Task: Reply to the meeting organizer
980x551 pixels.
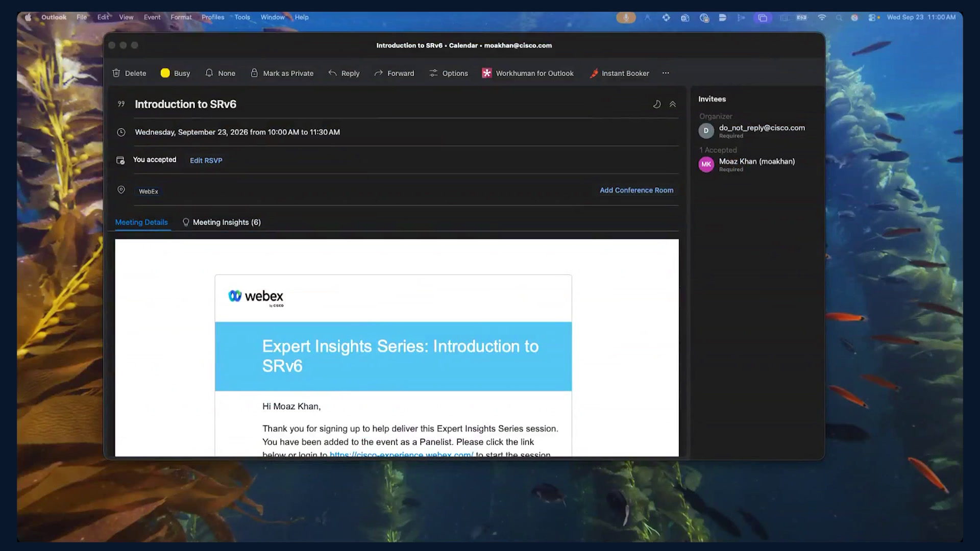Action: coord(344,73)
